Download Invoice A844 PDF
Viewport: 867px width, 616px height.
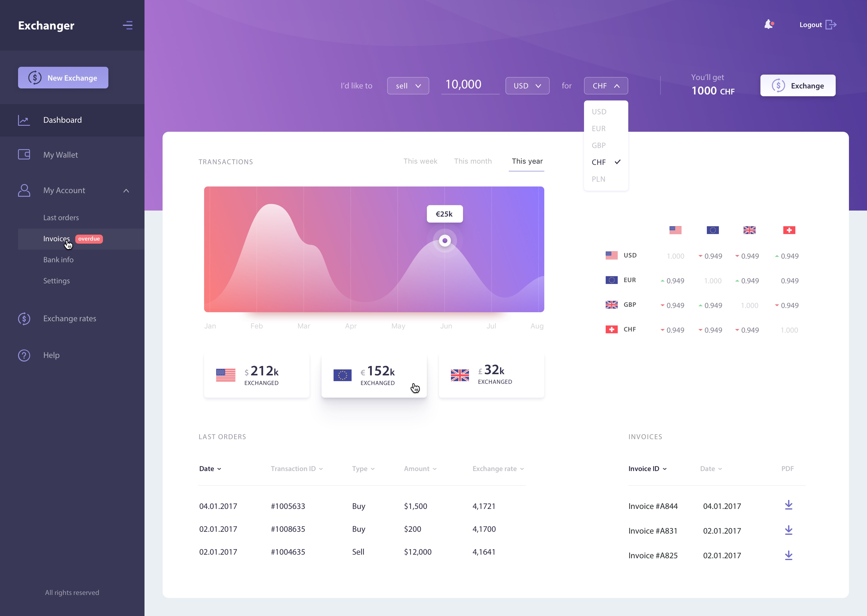click(x=789, y=504)
